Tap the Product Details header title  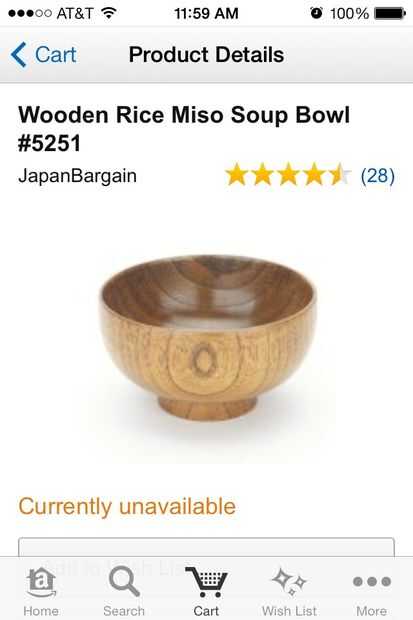coord(206,55)
